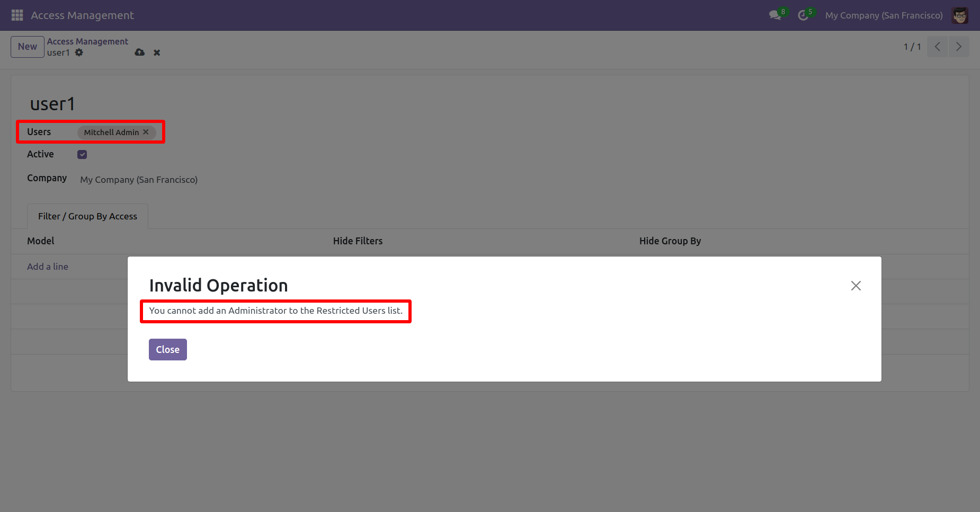Open the Access Management breadcrumb link
This screenshot has width=980, height=512.
[x=87, y=41]
